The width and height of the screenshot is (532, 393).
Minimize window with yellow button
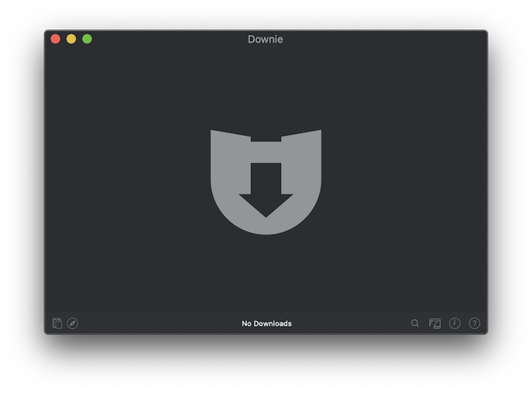click(x=71, y=39)
